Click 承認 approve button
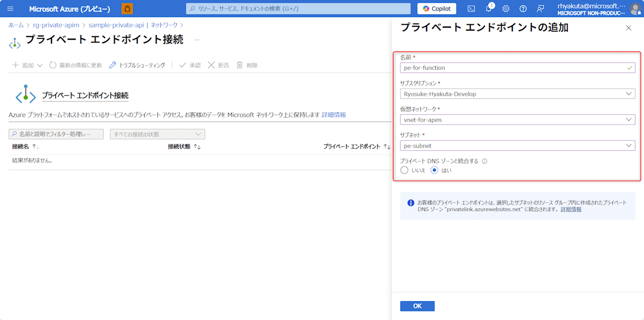 point(190,65)
